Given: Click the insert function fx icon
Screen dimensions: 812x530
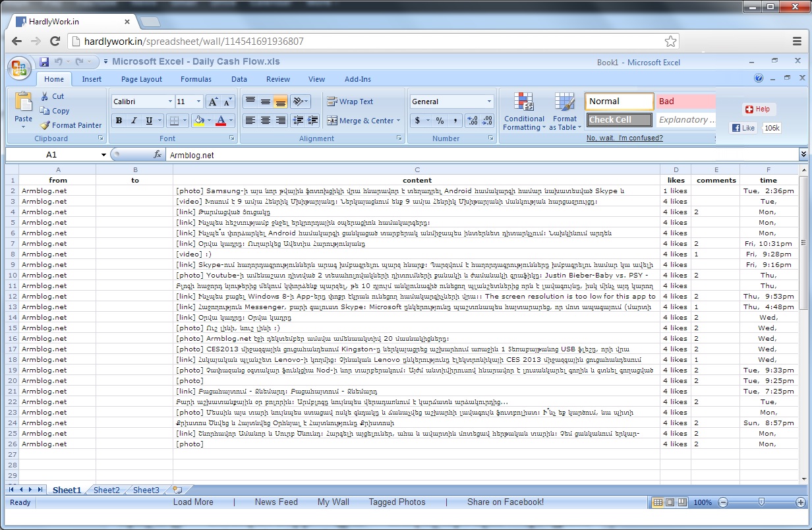Looking at the screenshot, I should [158, 155].
